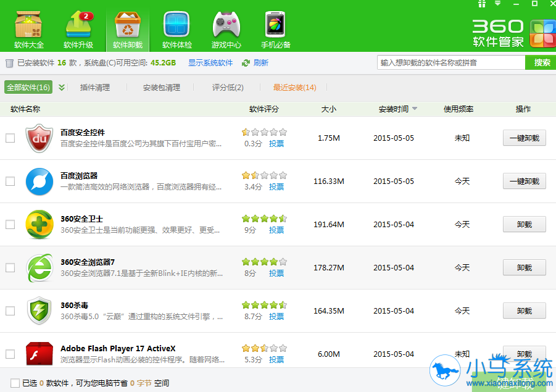
Task: Open the 最近安装(14) tab
Action: tap(295, 87)
